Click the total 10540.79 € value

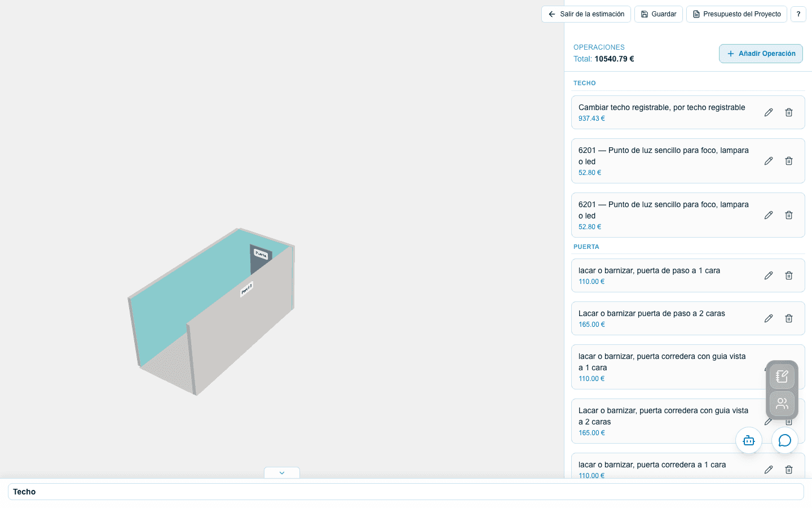pos(614,59)
